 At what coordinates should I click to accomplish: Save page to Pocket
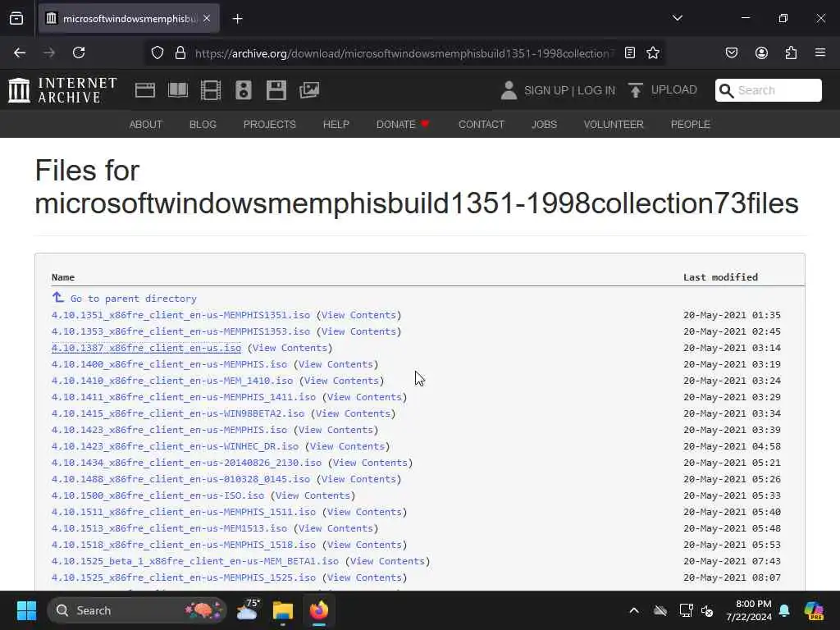coord(732,52)
